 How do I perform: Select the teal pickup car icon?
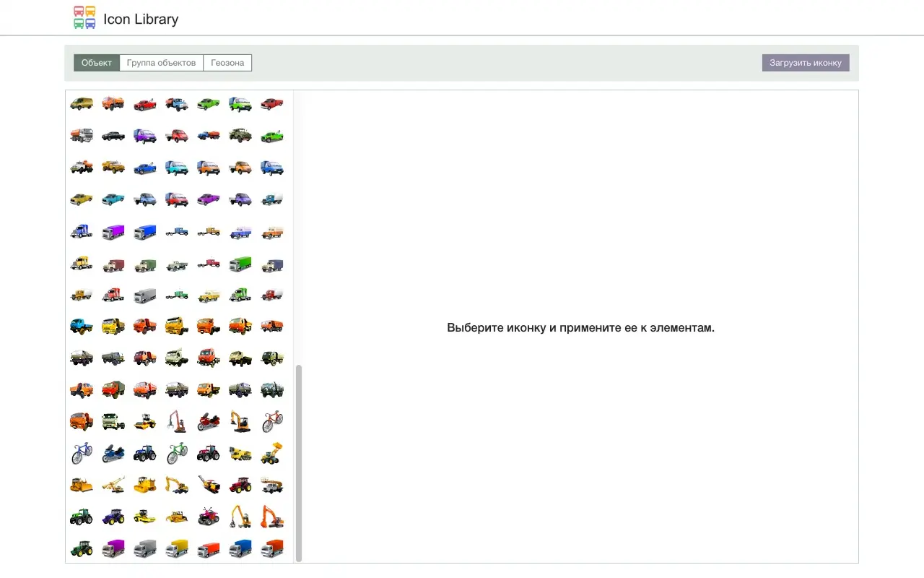click(113, 199)
